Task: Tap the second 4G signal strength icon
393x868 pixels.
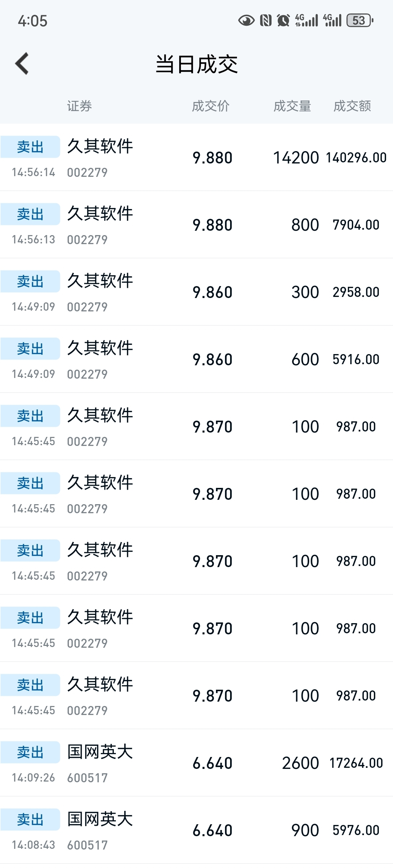Action: pos(332,21)
